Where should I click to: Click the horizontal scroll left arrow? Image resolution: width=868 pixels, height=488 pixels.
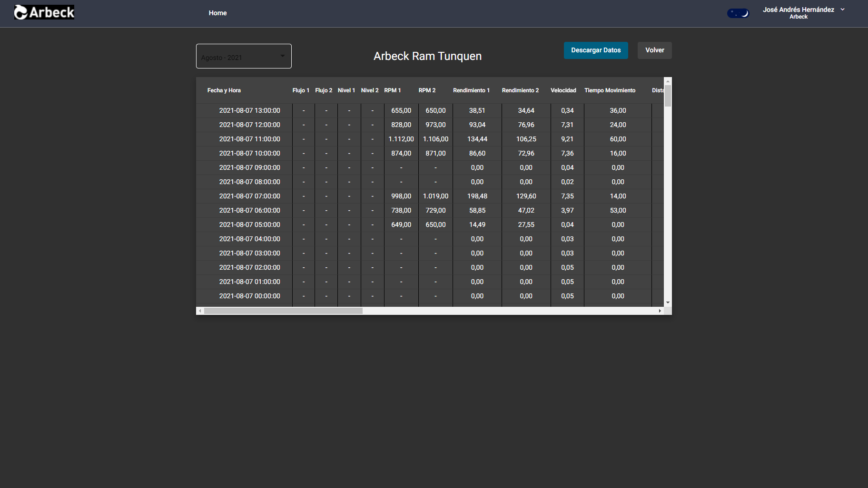tap(200, 311)
